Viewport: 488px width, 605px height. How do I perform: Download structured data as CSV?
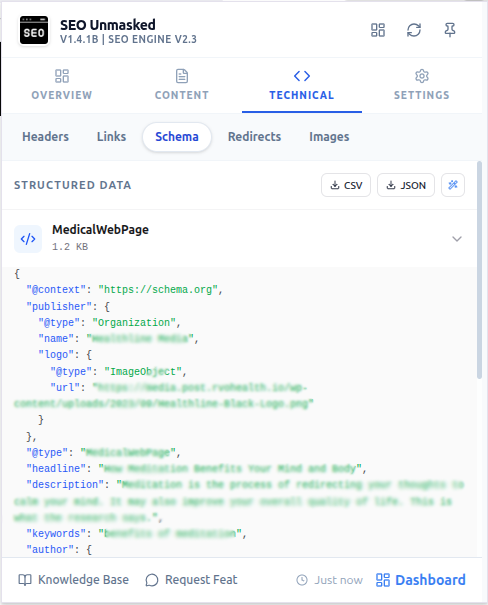point(346,185)
